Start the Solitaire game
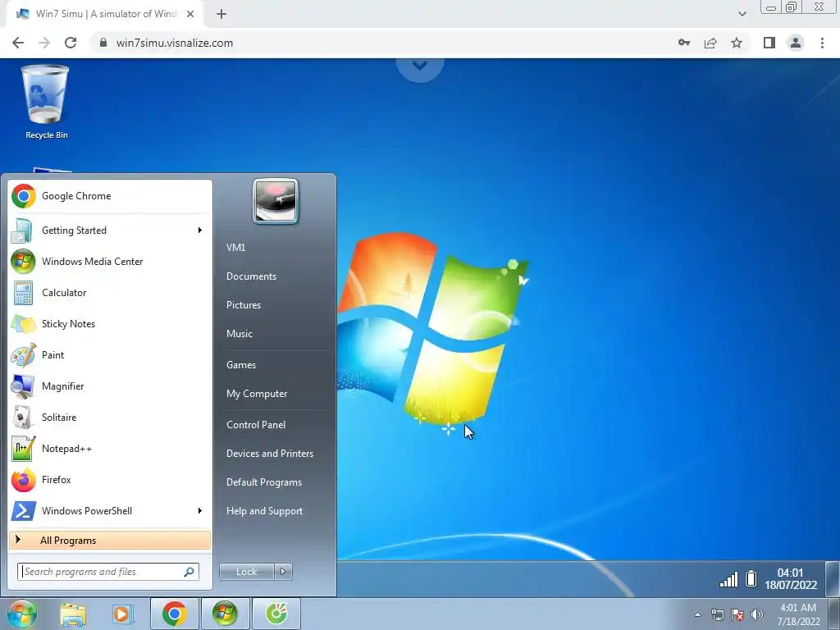This screenshot has width=840, height=630. tap(110, 417)
